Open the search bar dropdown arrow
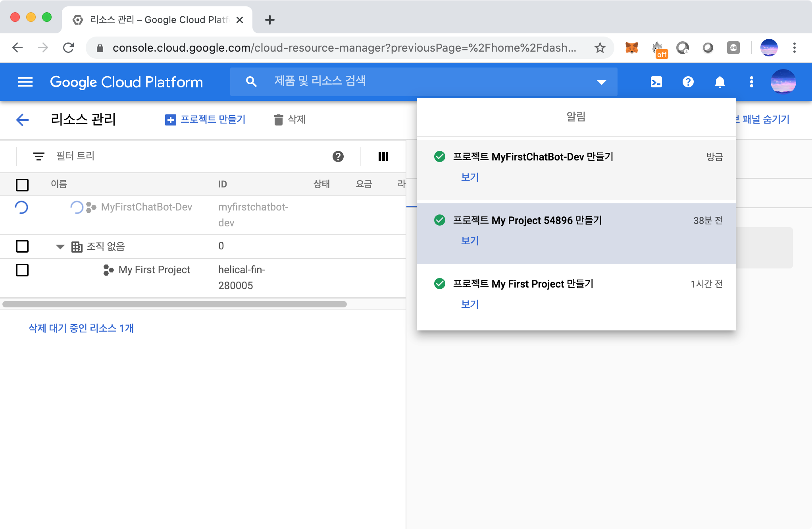The width and height of the screenshot is (812, 529). tap(601, 82)
